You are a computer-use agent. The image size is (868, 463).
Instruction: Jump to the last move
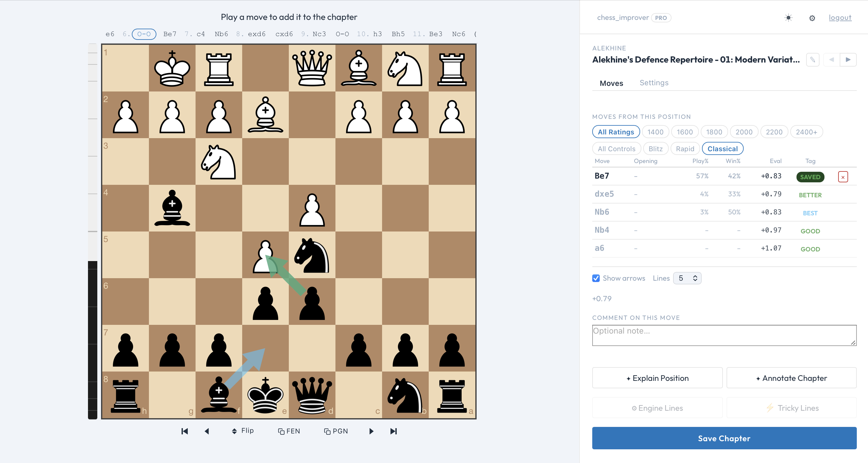pyautogui.click(x=393, y=431)
